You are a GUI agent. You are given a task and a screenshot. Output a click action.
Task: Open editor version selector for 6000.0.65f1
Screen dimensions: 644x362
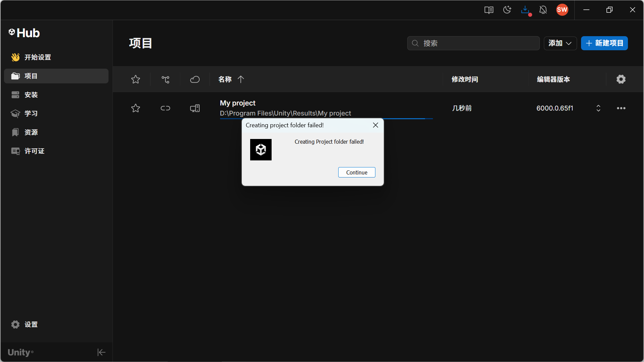(598, 108)
